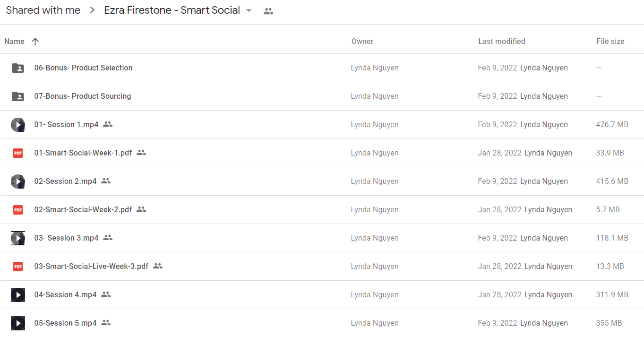Click the Feb 9, 2022 date for 05-Session 5.mp4
The height and width of the screenshot is (337, 644).
[x=498, y=323]
